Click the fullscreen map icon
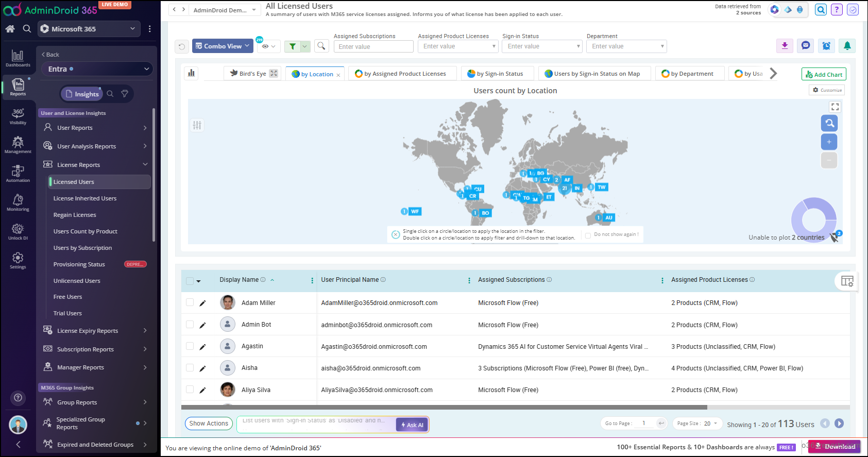This screenshot has width=868, height=457. coord(835,107)
